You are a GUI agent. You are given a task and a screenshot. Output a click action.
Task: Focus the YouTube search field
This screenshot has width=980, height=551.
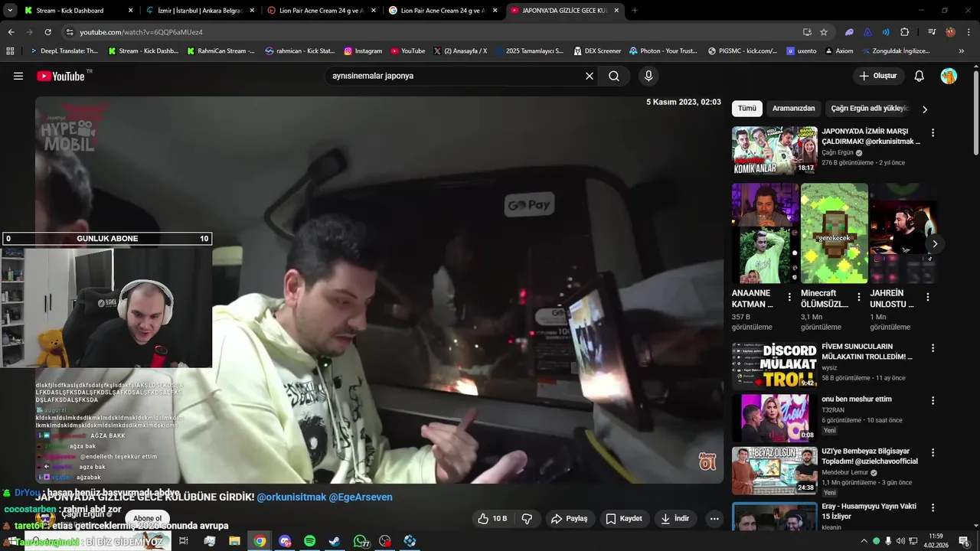click(456, 76)
